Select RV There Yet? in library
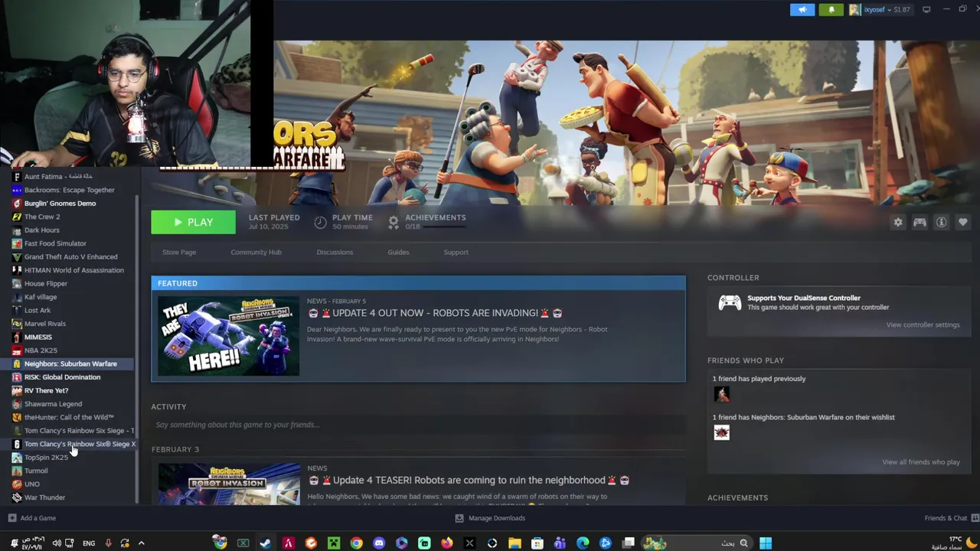Viewport: 980px width, 551px height. [x=46, y=390]
